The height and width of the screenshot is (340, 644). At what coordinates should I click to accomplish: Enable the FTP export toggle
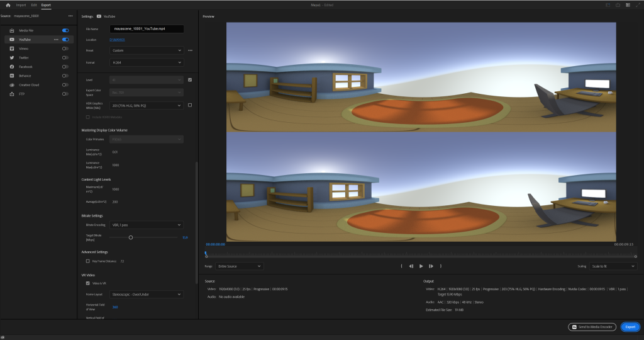coord(65,94)
